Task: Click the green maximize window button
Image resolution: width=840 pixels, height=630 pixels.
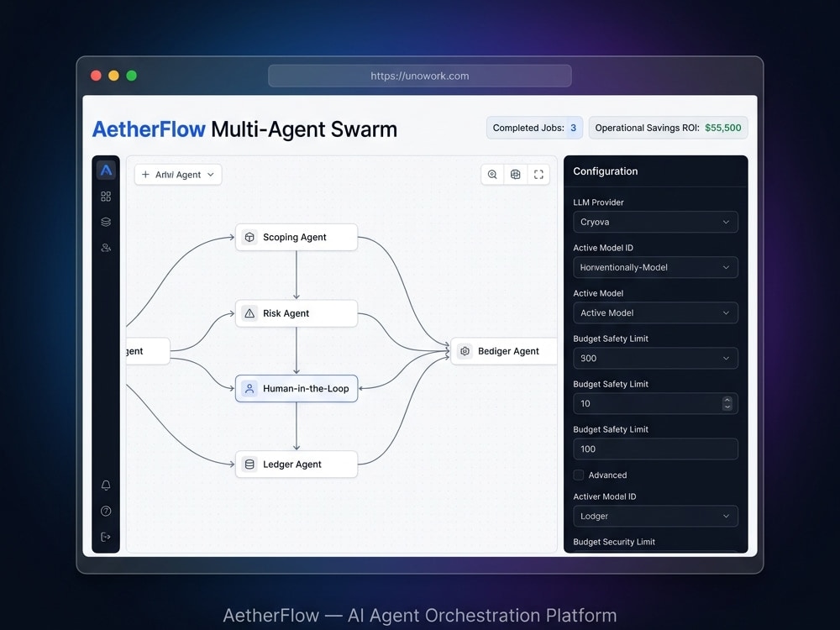Action: coord(131,76)
